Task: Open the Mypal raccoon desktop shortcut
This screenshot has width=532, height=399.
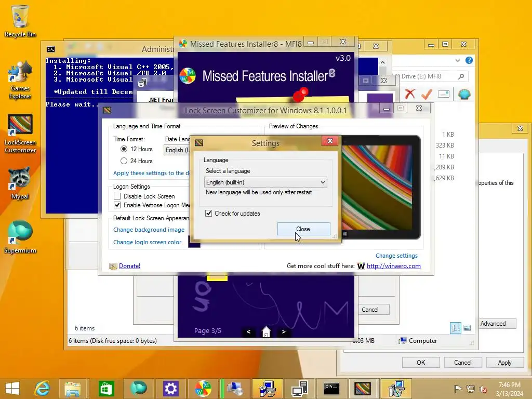Action: [20, 183]
